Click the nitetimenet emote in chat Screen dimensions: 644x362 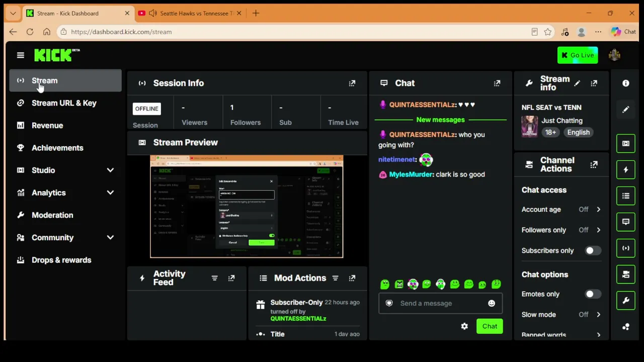(426, 160)
